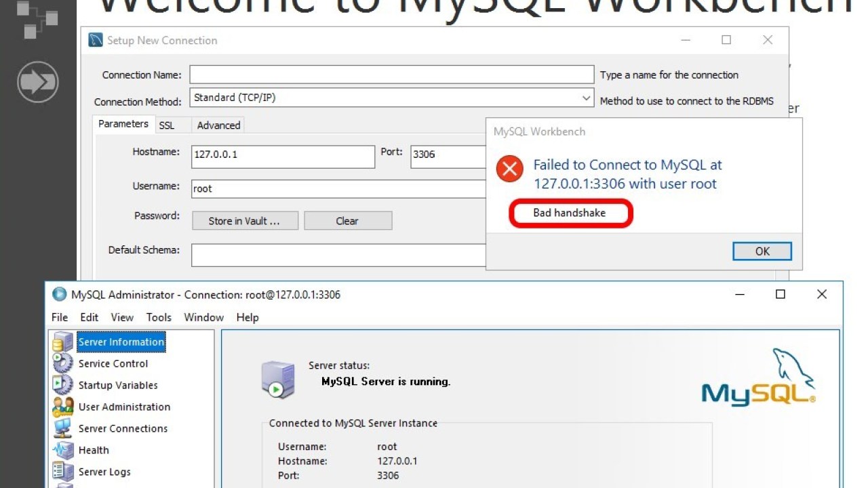Click the Service Control gear icon
The height and width of the screenshot is (488, 868).
[62, 363]
